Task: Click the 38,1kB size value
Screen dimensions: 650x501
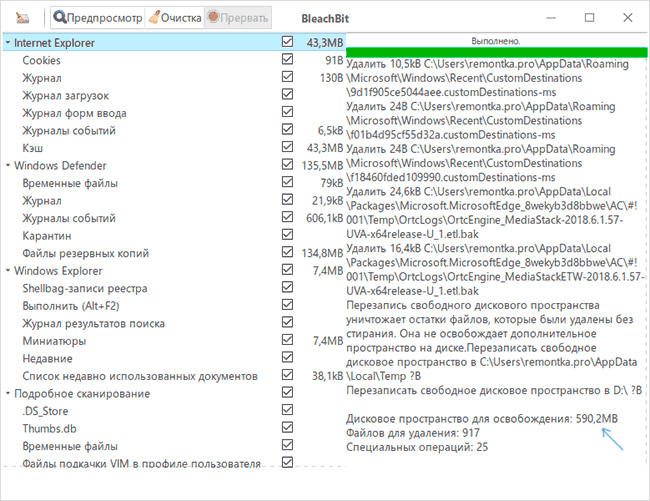Action: 327,376
